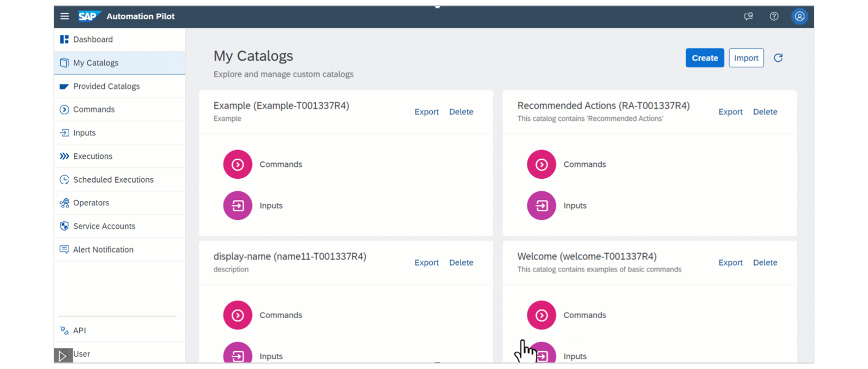Click the Provided Catalogs sidebar icon
The height and width of the screenshot is (369, 868).
click(64, 86)
